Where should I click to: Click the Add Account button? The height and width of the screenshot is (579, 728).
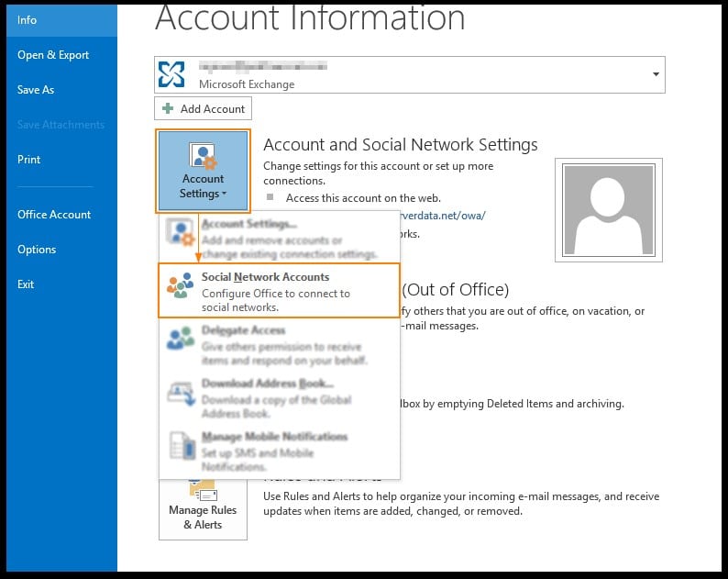203,108
